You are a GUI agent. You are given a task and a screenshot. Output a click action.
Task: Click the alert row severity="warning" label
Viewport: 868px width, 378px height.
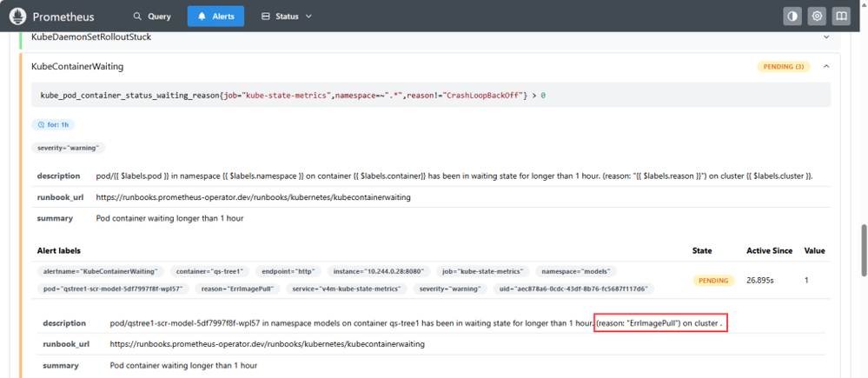[x=451, y=288]
